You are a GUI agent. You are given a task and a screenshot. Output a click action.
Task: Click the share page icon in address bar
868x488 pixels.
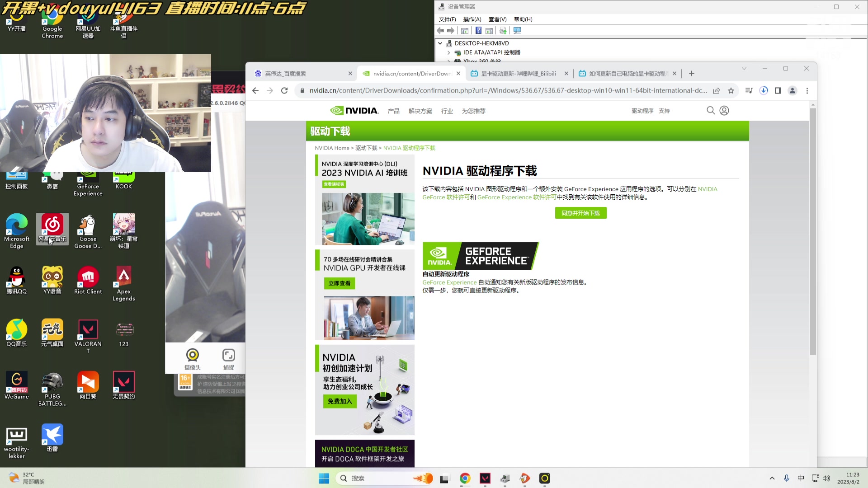point(717,91)
